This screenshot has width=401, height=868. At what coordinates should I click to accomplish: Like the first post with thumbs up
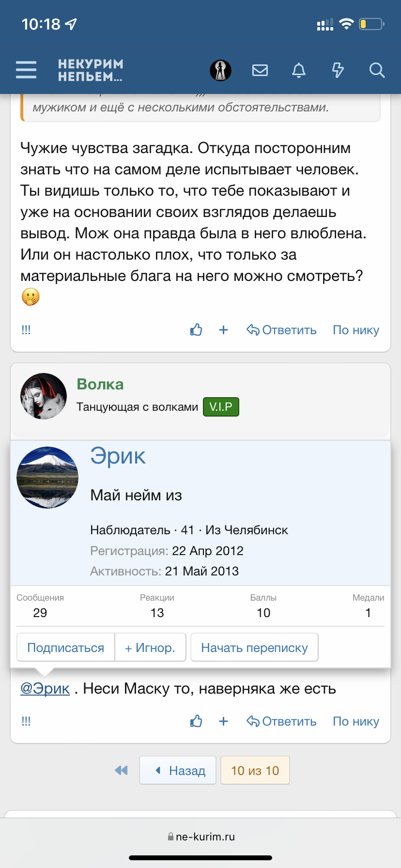[x=196, y=330]
